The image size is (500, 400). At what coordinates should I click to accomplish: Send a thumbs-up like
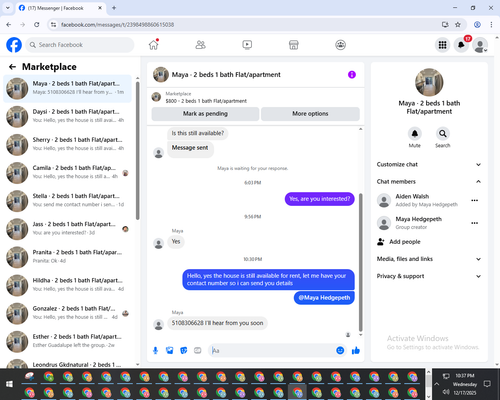pos(356,350)
